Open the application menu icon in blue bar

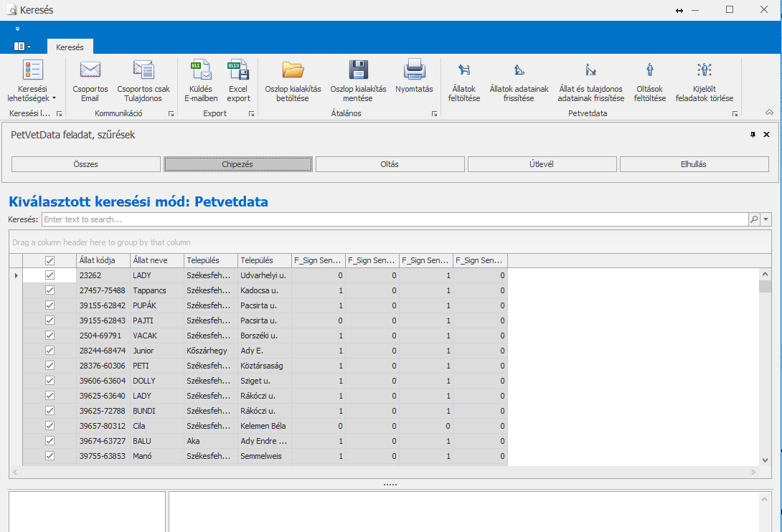point(22,47)
